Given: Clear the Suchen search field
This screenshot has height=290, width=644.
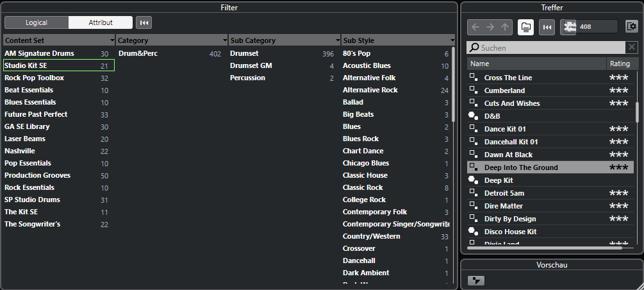Looking at the screenshot, I should tap(631, 47).
